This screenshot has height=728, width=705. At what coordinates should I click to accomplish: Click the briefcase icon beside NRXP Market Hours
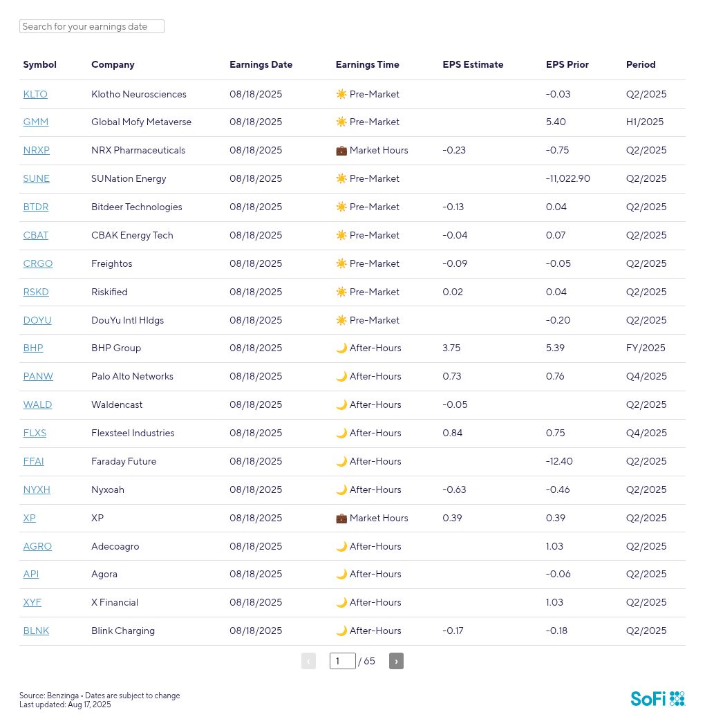(341, 151)
